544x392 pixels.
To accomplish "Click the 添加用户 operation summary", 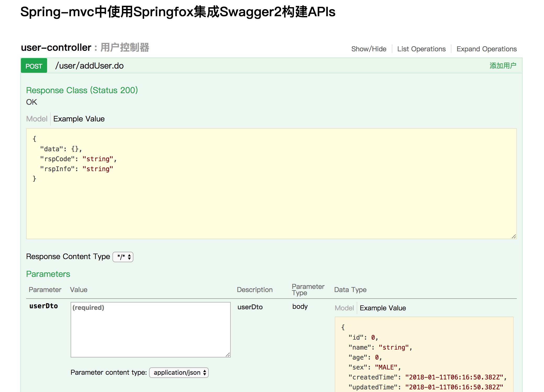I will point(503,66).
